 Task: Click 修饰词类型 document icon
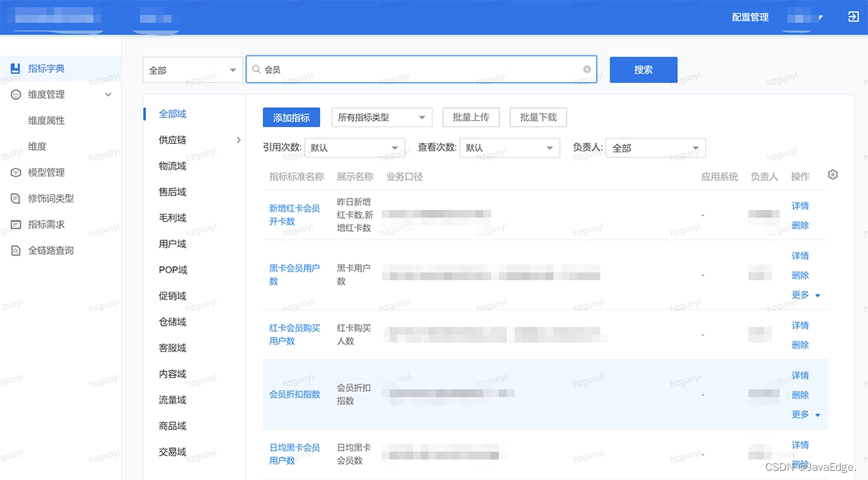(15, 199)
